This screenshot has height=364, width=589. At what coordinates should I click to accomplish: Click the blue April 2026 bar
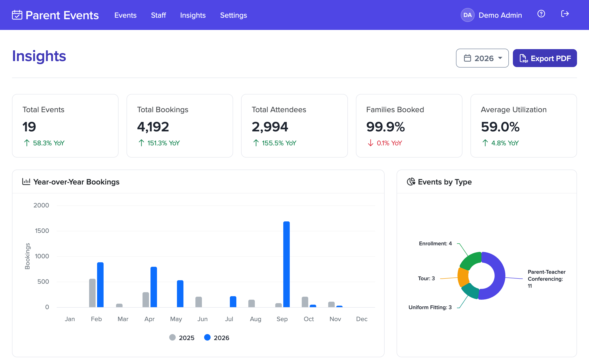154,287
